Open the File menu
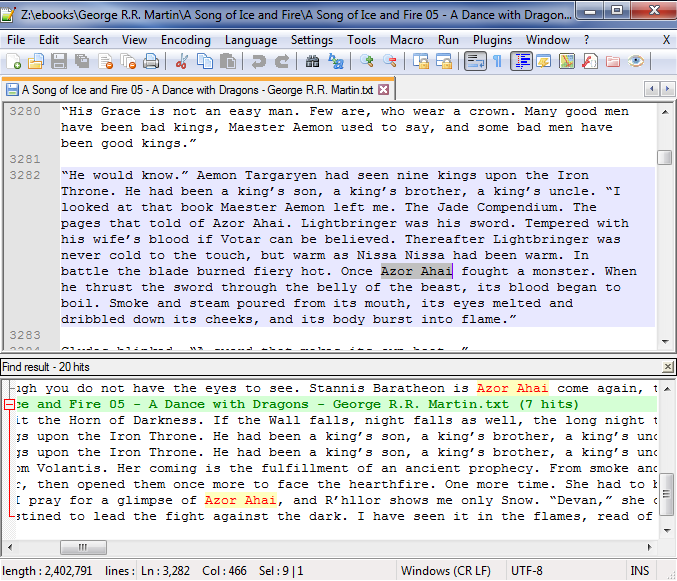Viewport: 677px width, 581px height. (x=16, y=40)
